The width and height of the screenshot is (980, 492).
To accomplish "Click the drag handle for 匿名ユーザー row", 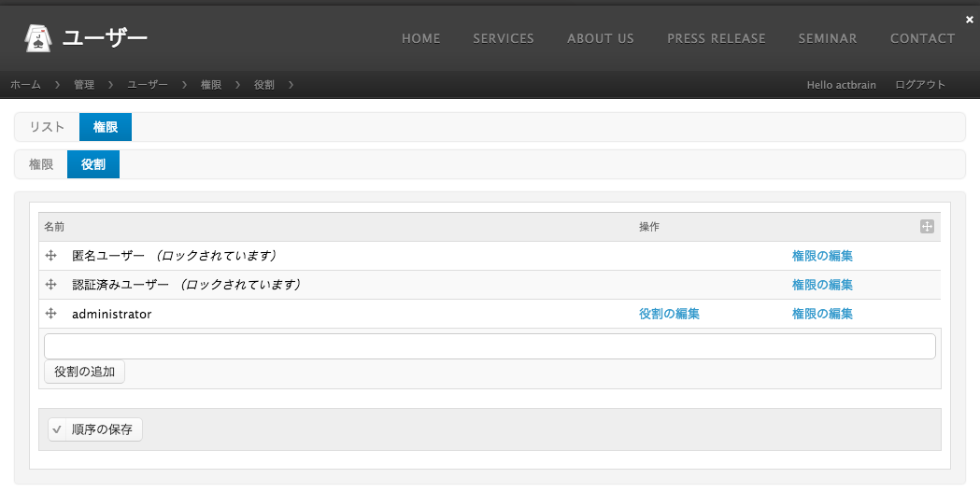I will (51, 256).
